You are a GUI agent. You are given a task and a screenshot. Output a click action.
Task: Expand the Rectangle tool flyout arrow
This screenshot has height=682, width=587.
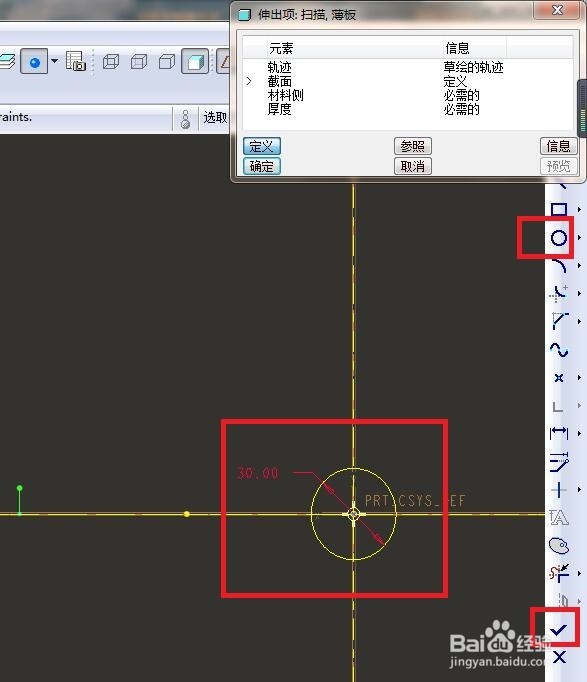(580, 210)
